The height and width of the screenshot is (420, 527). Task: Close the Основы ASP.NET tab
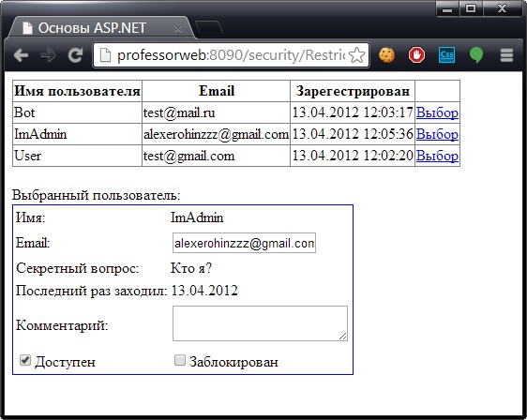click(178, 29)
